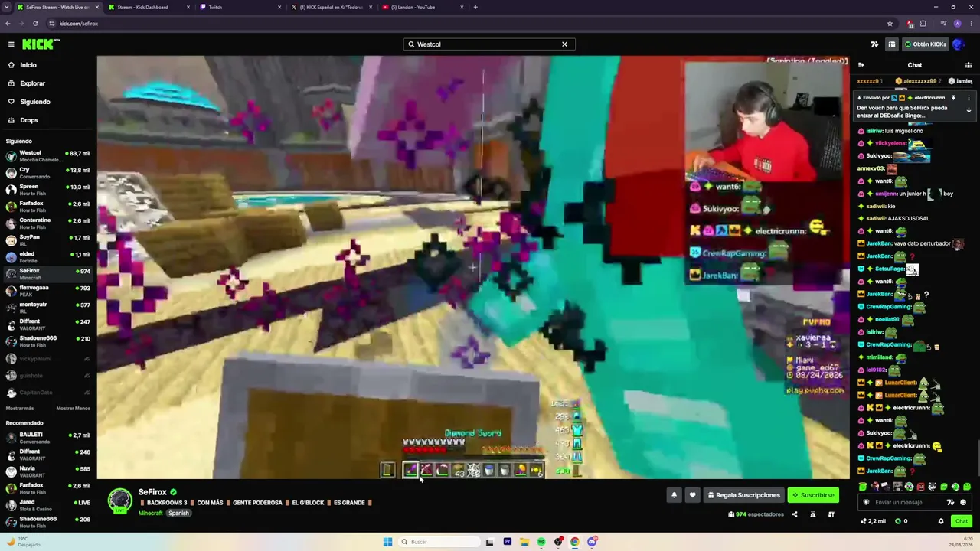Click the KICKs balance showing 0
The width and height of the screenshot is (980, 551).
pos(901,521)
